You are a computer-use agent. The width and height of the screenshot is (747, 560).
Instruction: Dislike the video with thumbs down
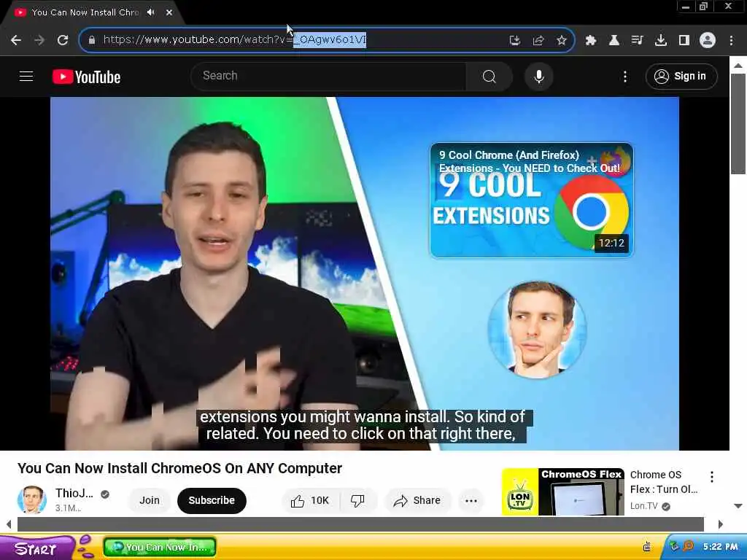[x=357, y=500]
